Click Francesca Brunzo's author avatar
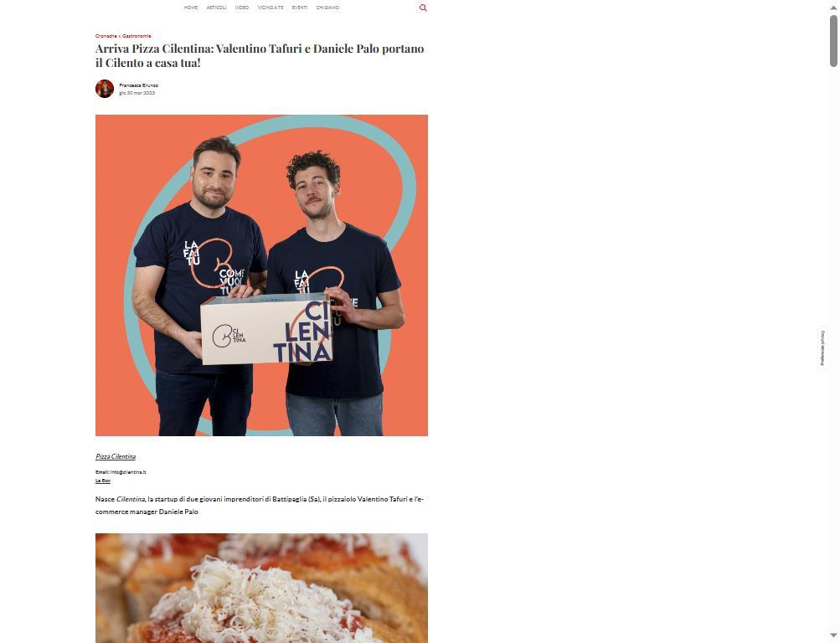The image size is (840, 643). pyautogui.click(x=105, y=89)
